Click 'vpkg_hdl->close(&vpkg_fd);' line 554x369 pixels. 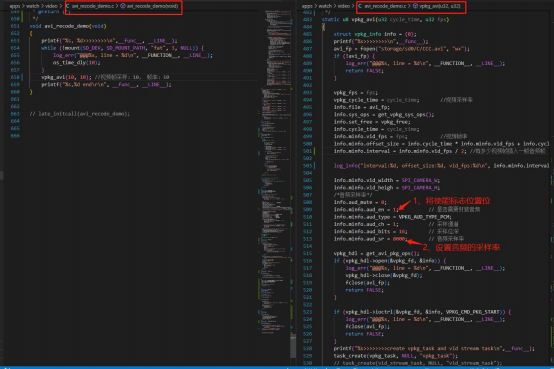[384, 275]
